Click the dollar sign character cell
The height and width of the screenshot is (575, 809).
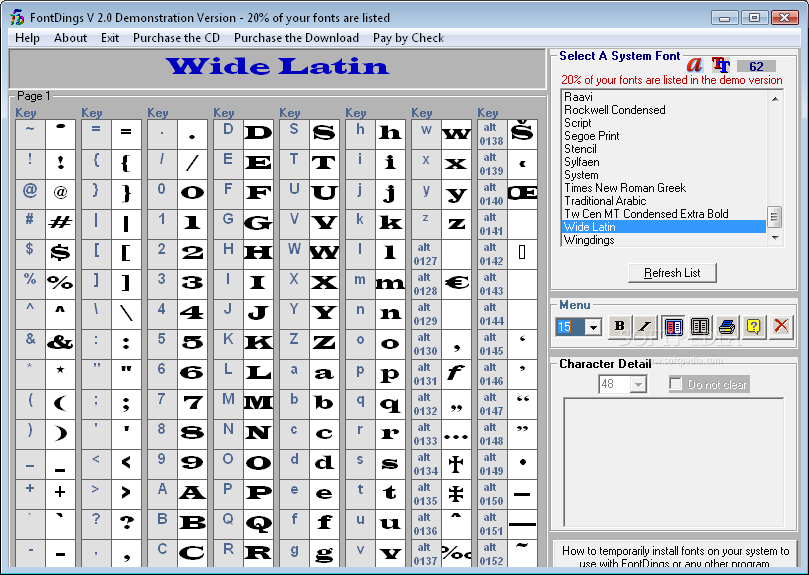click(x=60, y=253)
